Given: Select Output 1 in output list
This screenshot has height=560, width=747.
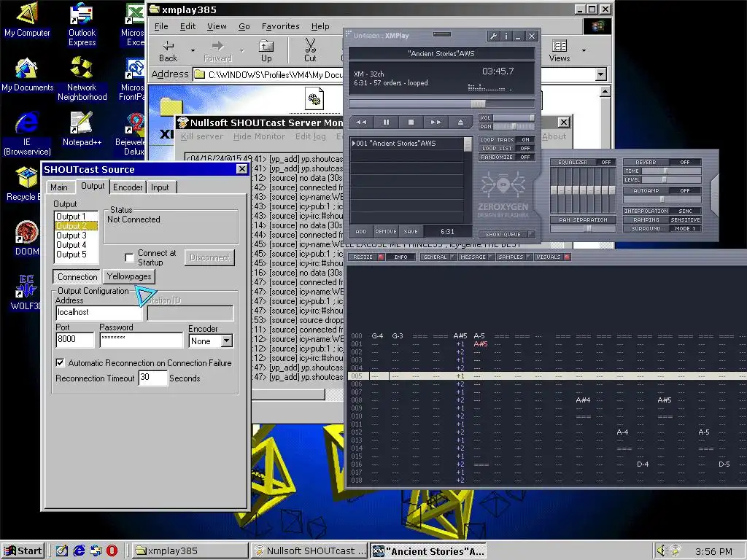Looking at the screenshot, I should 76,216.
